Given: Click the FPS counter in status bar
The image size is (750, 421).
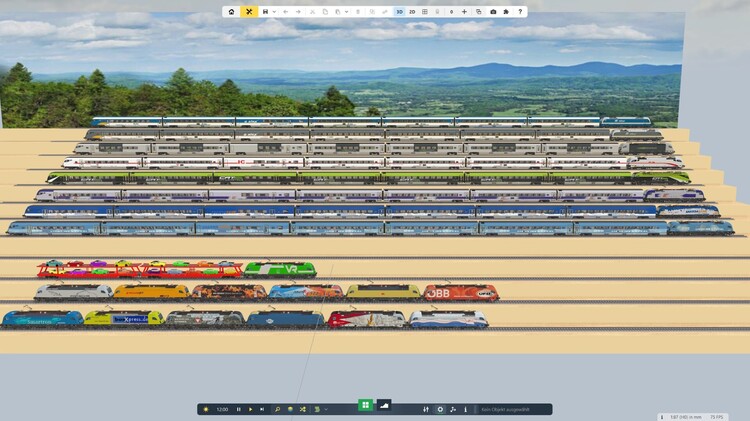Looking at the screenshot, I should click(717, 417).
